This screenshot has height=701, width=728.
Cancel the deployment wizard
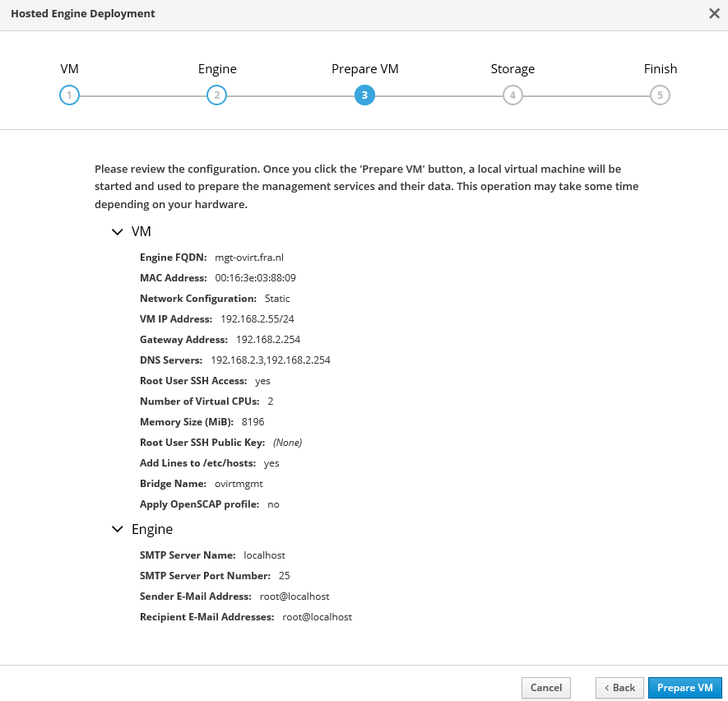click(545, 688)
